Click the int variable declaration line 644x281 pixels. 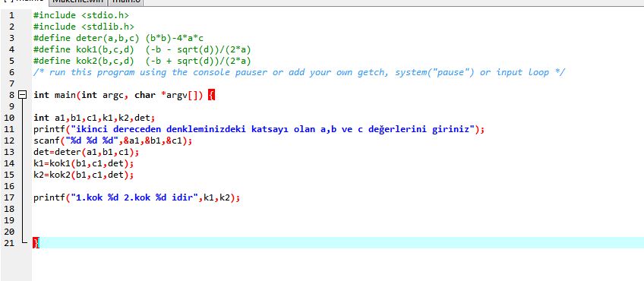94,118
